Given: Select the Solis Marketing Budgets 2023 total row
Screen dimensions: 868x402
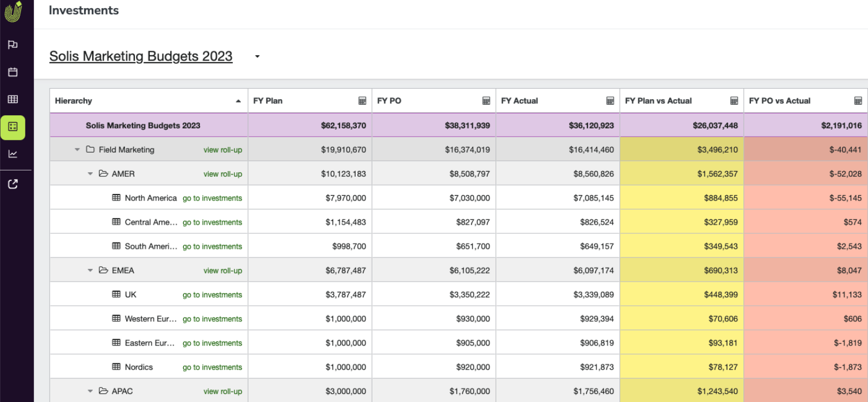Looking at the screenshot, I should tap(459, 125).
